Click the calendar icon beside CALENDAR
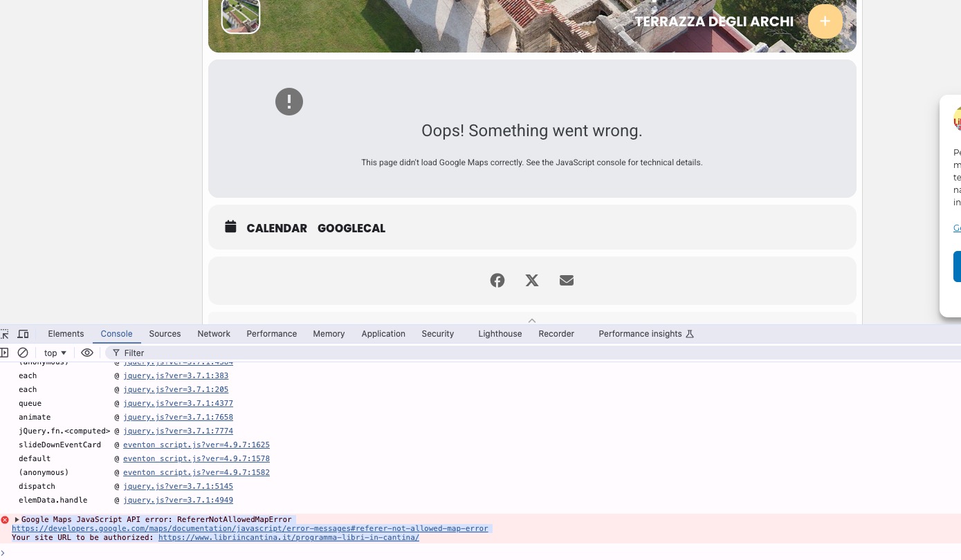 (230, 227)
